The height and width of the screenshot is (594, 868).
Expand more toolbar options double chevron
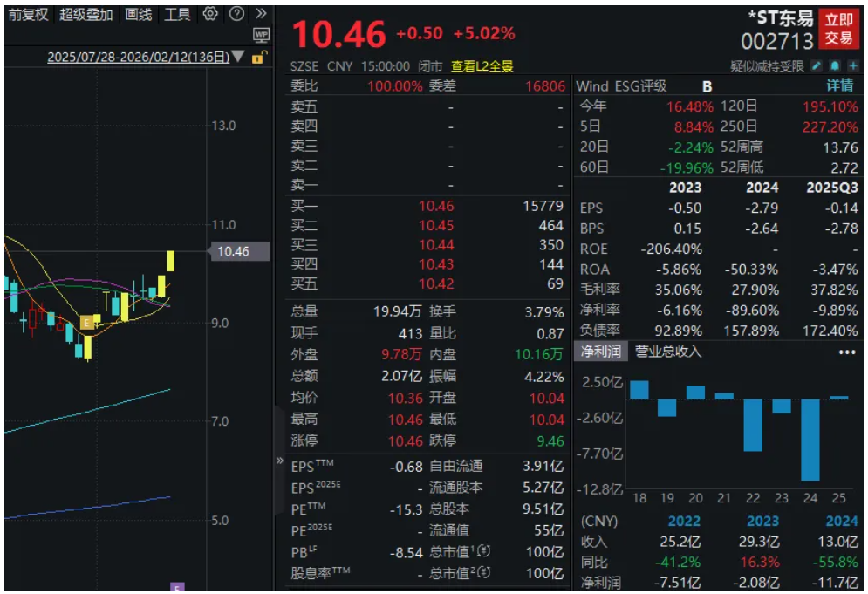pos(261,14)
